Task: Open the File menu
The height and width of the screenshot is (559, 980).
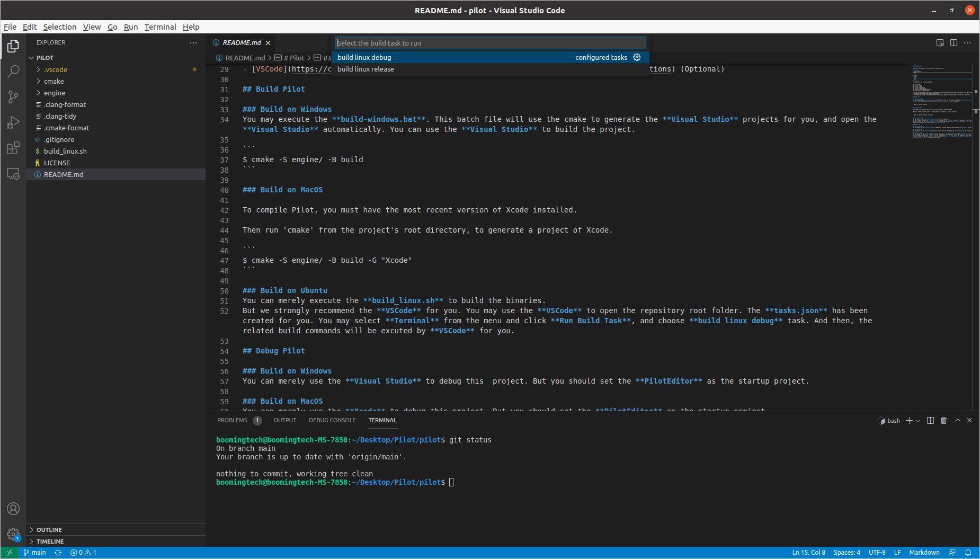Action: point(10,27)
